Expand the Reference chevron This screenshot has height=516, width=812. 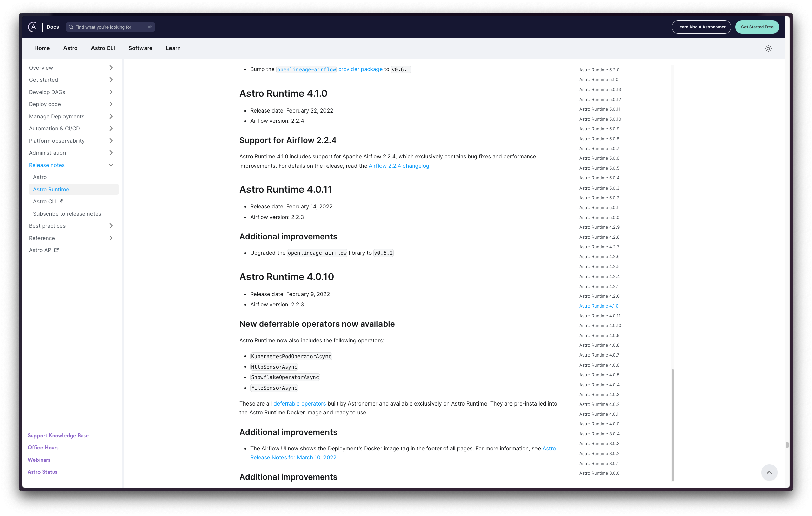pos(111,238)
